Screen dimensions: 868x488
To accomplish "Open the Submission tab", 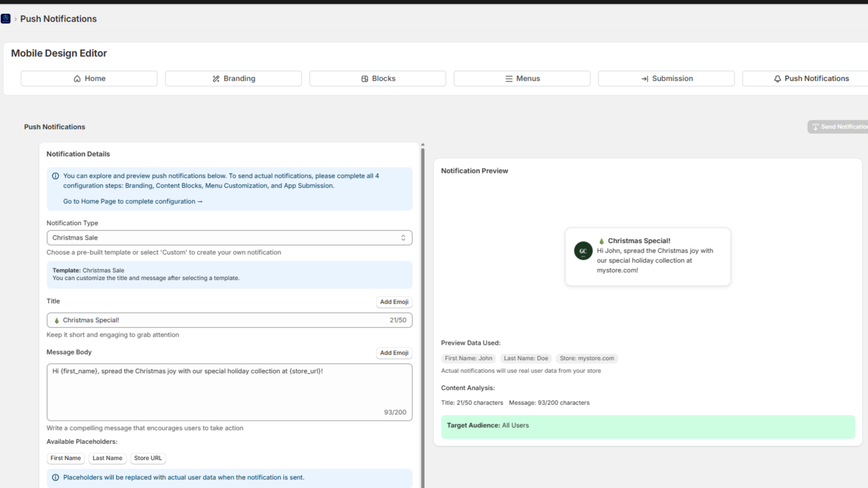I will click(x=666, y=79).
